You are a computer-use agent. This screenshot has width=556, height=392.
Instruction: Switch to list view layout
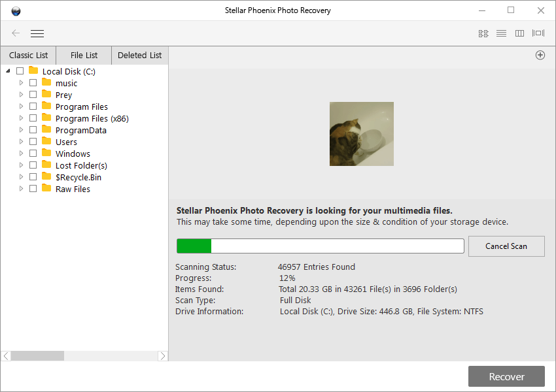pyautogui.click(x=502, y=33)
